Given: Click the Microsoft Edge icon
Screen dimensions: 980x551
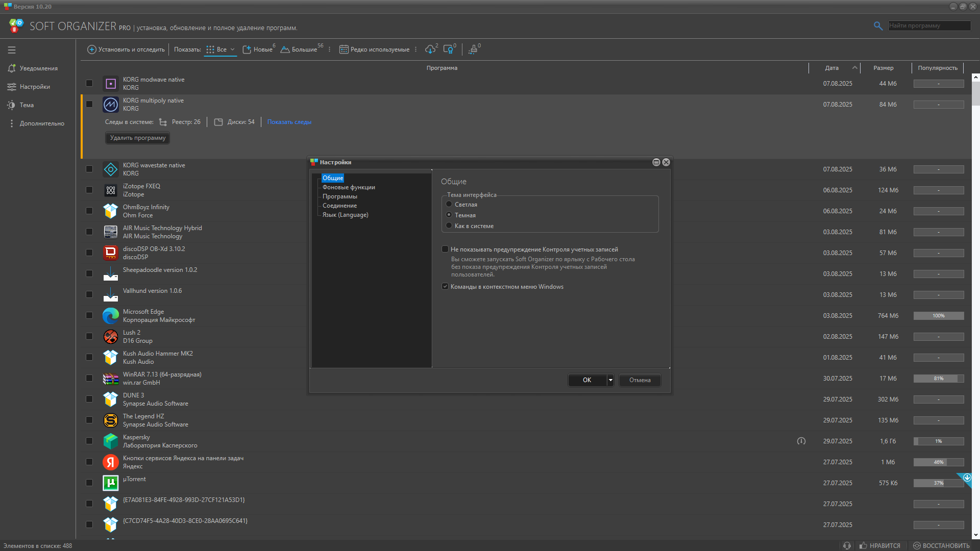Looking at the screenshot, I should 111,316.
